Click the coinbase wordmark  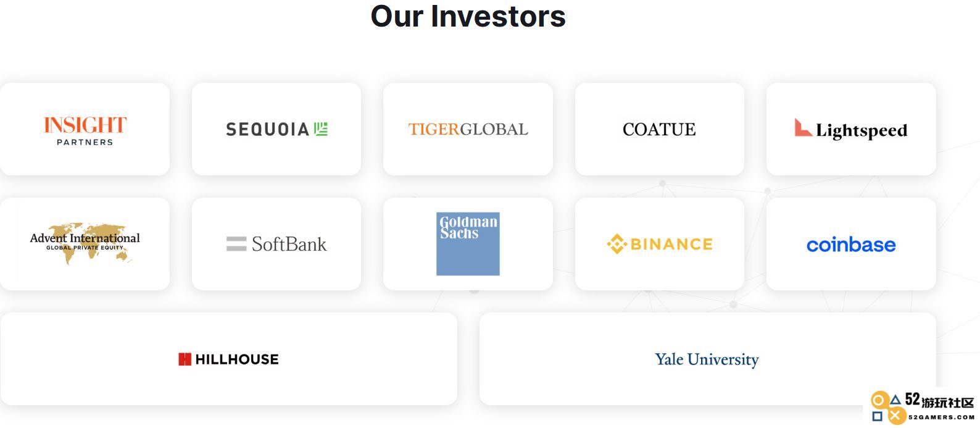[x=851, y=245]
